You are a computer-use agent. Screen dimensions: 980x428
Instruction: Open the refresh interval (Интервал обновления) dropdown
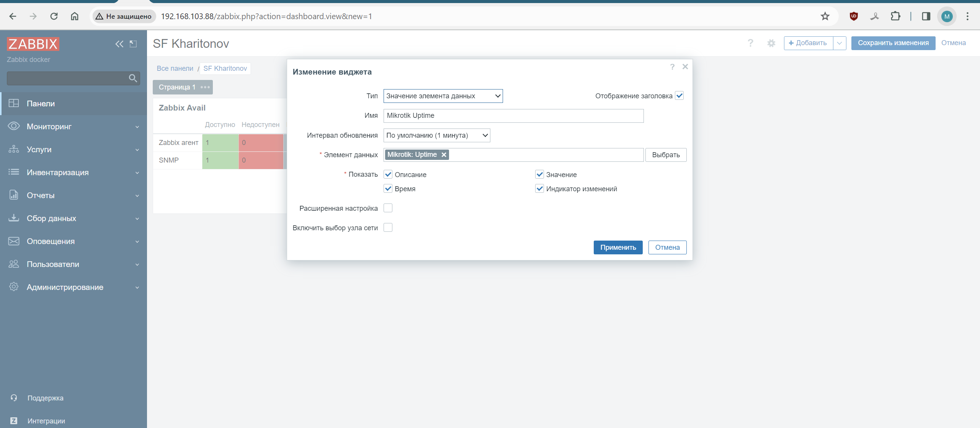pyautogui.click(x=436, y=135)
